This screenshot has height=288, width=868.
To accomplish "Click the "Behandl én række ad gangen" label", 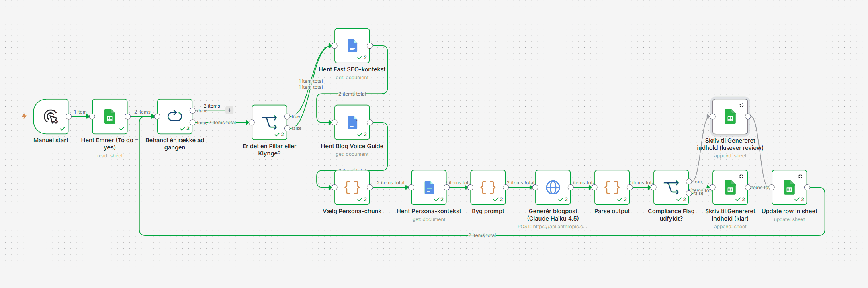I will 175,144.
